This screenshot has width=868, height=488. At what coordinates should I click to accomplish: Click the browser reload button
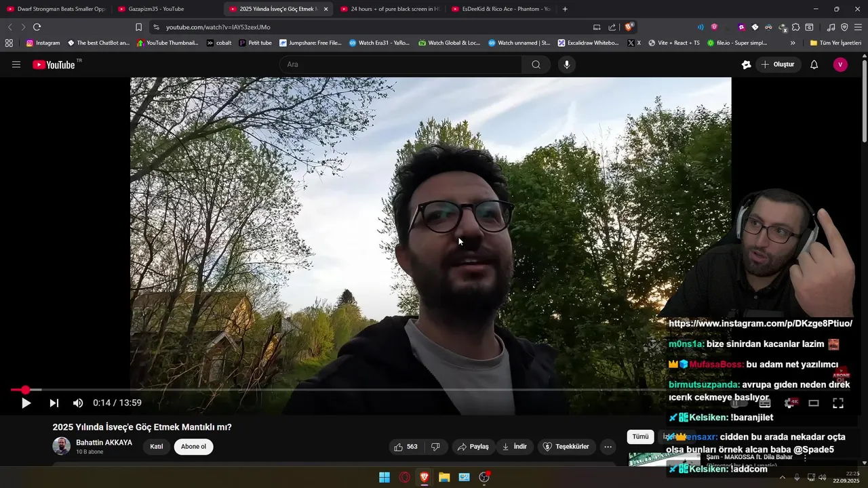pos(37,27)
